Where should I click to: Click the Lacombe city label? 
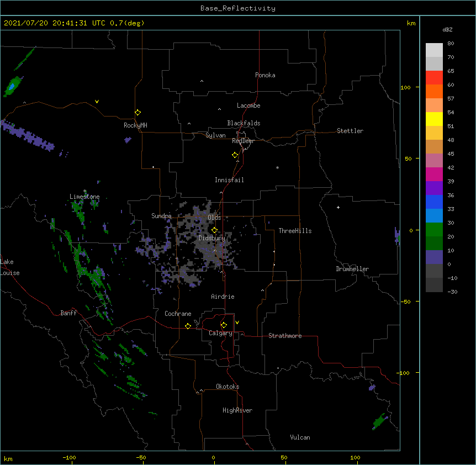248,105
